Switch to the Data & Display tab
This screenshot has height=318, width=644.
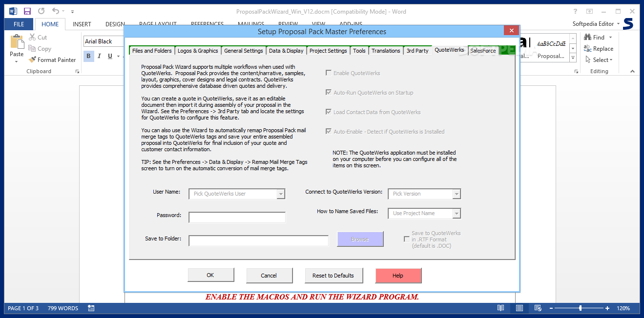click(286, 51)
